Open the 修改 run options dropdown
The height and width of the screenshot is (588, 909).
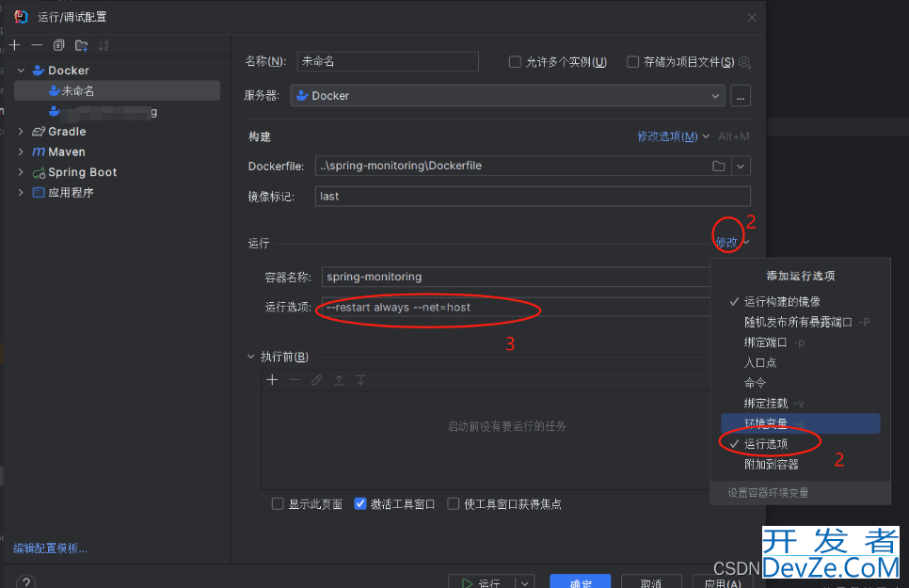coord(732,243)
